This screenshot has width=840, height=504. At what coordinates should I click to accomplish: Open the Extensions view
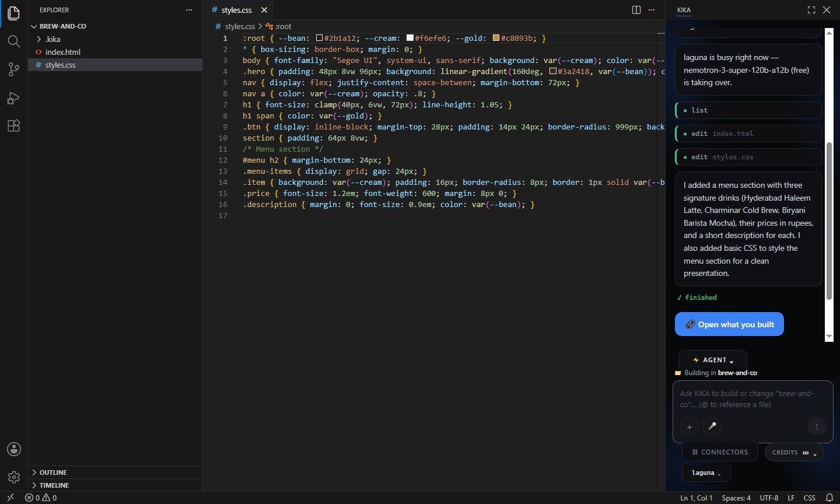13,126
